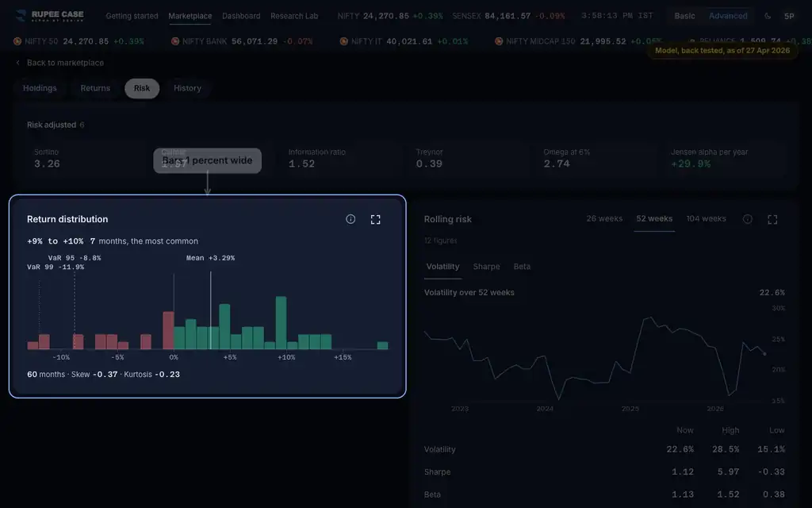Click the Rupee Case logo
This screenshot has height=508, width=812.
click(x=50, y=16)
